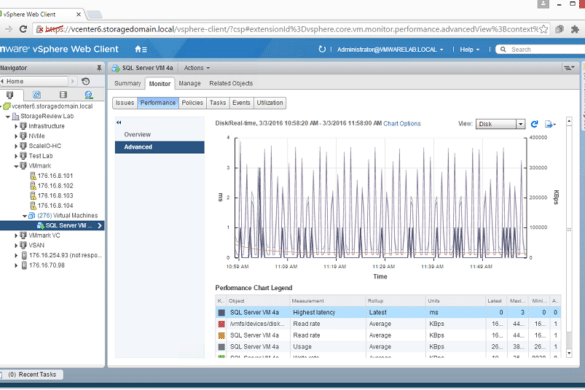Select the Storage inventory tab icon

(63, 95)
